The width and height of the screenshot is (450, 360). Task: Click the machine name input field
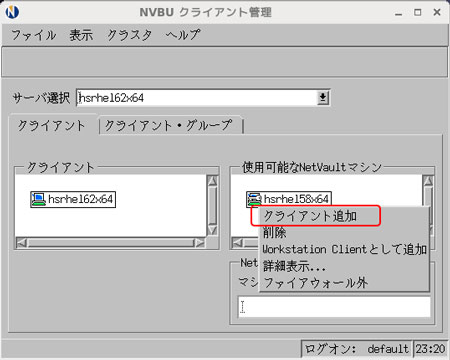pos(334,307)
